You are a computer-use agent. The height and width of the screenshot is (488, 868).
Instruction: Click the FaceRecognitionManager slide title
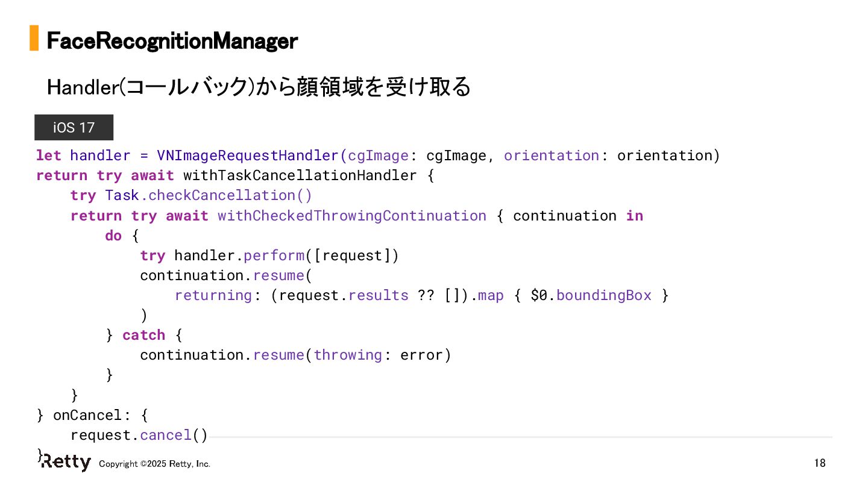(x=172, y=41)
